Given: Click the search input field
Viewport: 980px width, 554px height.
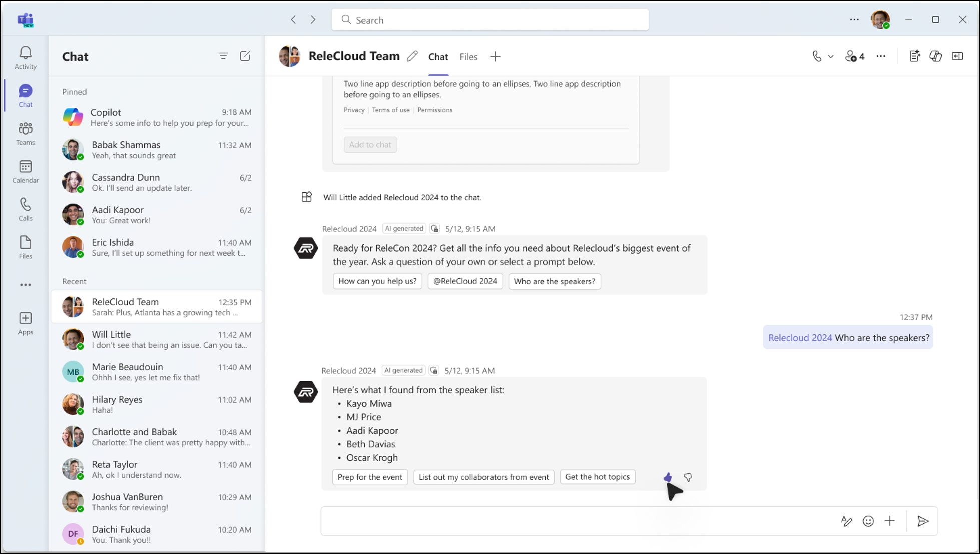Looking at the screenshot, I should click(x=489, y=20).
